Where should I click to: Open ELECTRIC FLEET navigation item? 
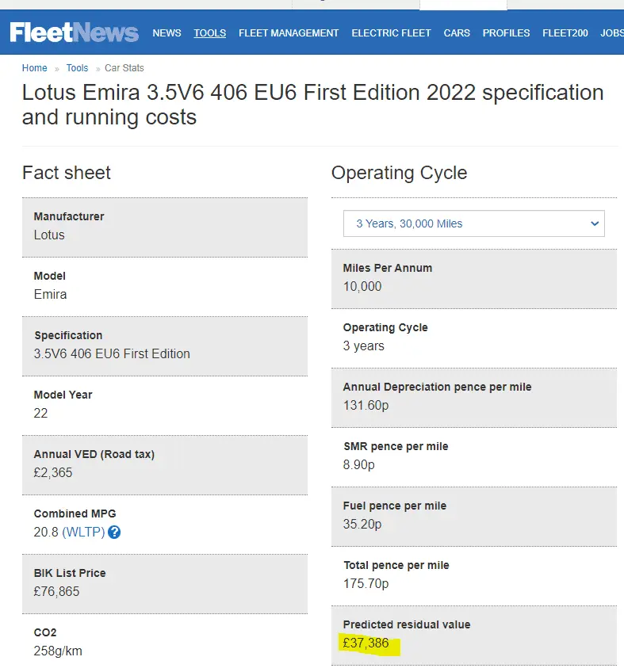(391, 33)
